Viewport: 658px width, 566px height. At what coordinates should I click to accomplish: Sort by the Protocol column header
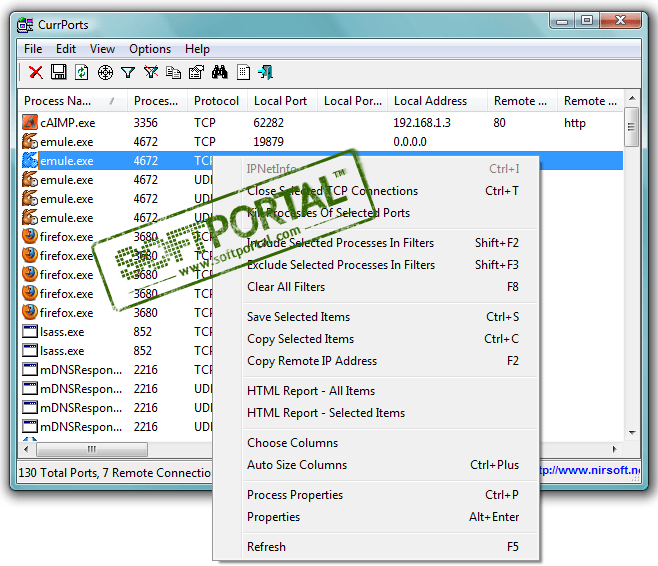click(217, 101)
